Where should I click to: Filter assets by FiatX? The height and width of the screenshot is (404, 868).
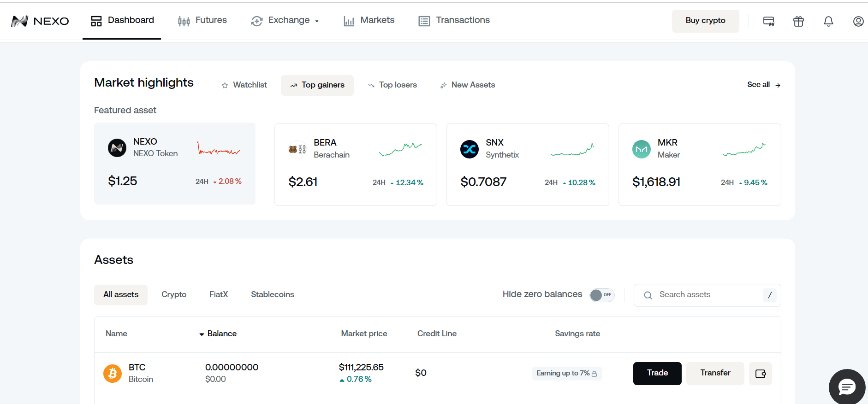tap(219, 295)
